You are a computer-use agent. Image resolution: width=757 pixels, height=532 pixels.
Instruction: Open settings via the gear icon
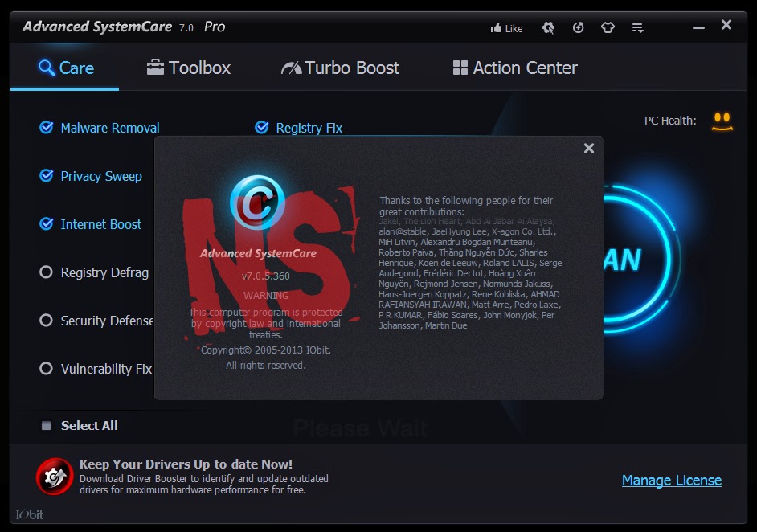click(x=548, y=28)
